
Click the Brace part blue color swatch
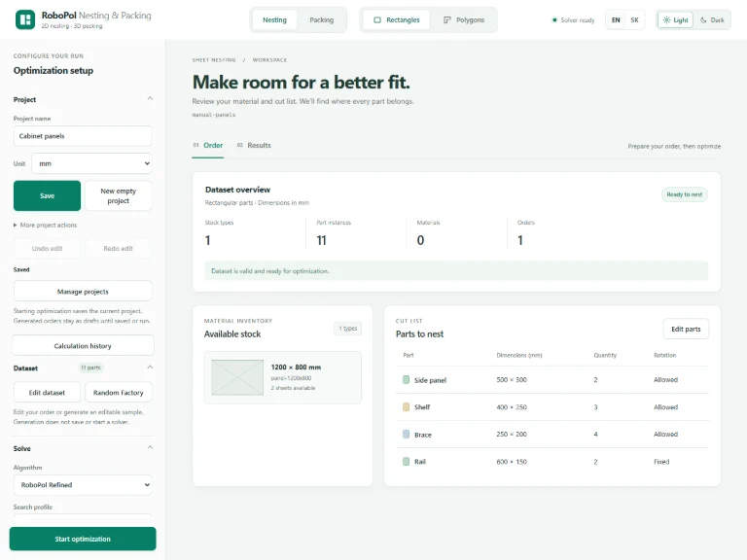pyautogui.click(x=406, y=435)
